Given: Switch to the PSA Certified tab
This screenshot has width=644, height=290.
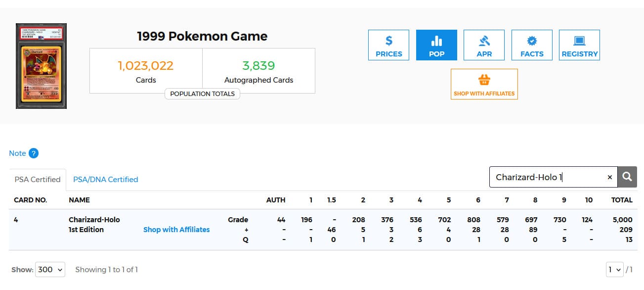Looking at the screenshot, I should pos(38,180).
